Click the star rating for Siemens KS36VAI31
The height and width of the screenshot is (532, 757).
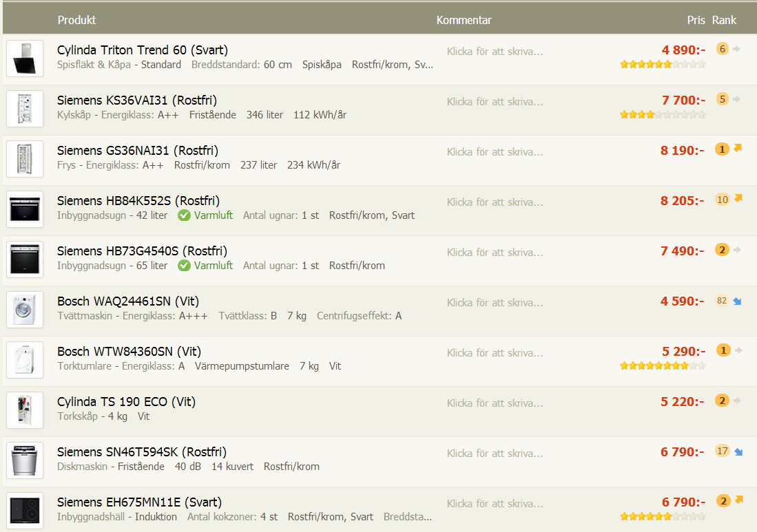tap(663, 114)
